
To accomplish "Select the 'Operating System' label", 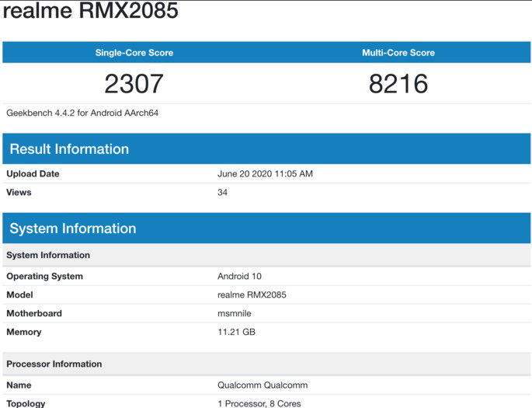I will point(45,277).
